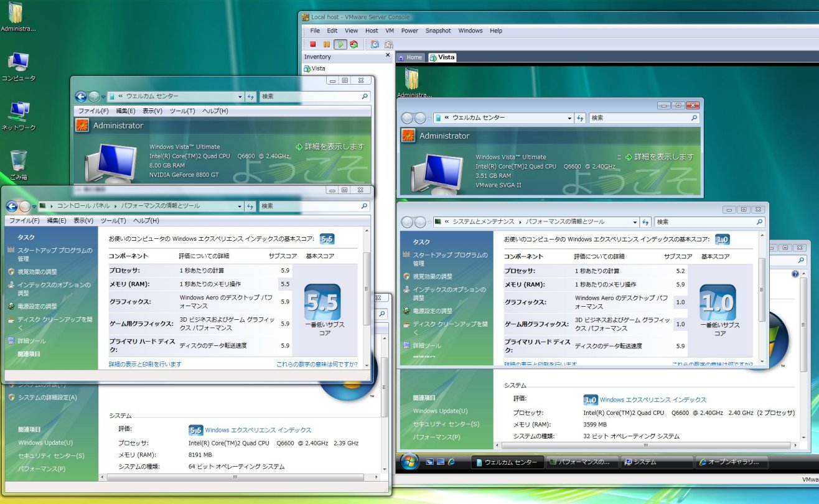Launch Internet Explorer from the guest quick launch
The width and height of the screenshot is (819, 504).
click(452, 462)
